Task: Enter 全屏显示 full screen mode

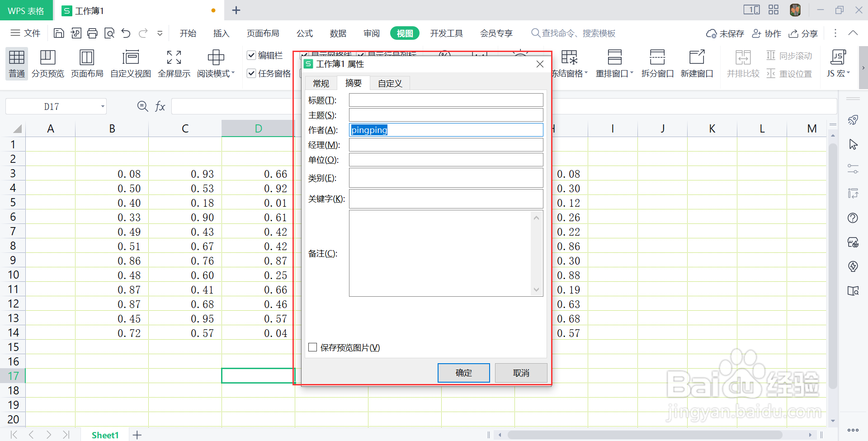Action: [174, 63]
